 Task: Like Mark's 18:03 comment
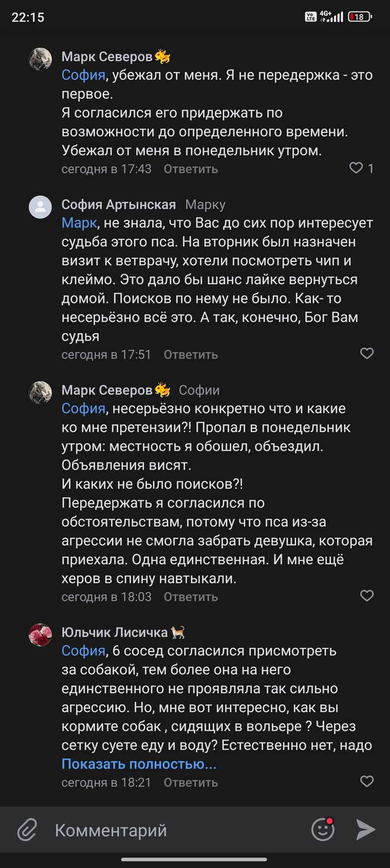tap(367, 596)
